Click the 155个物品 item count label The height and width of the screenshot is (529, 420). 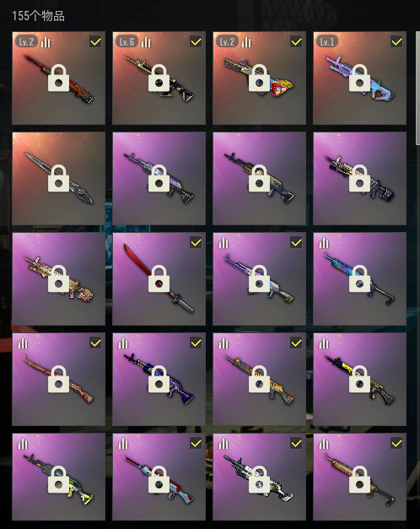[x=38, y=16]
